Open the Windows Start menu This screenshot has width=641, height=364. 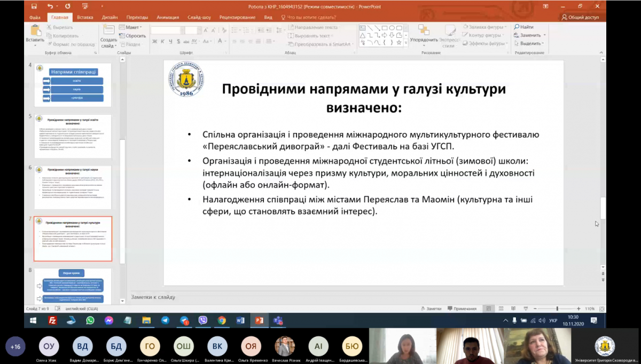[33, 321]
